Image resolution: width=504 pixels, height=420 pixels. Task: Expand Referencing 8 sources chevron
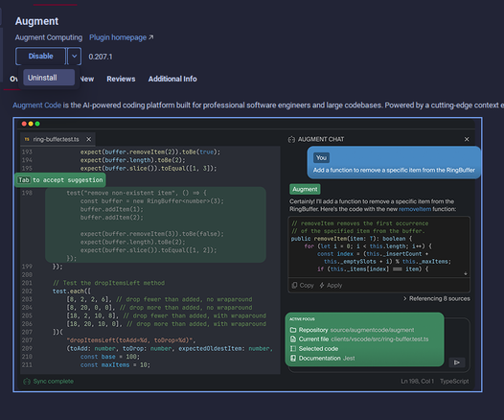tap(405, 299)
